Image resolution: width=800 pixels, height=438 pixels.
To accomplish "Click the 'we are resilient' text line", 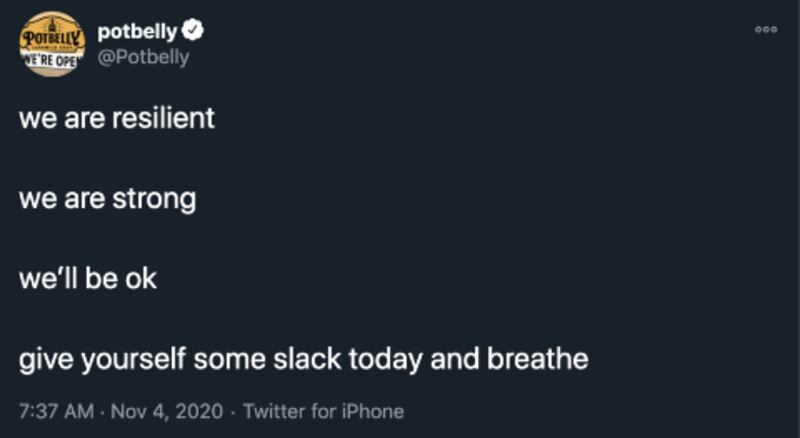I will [x=117, y=119].
